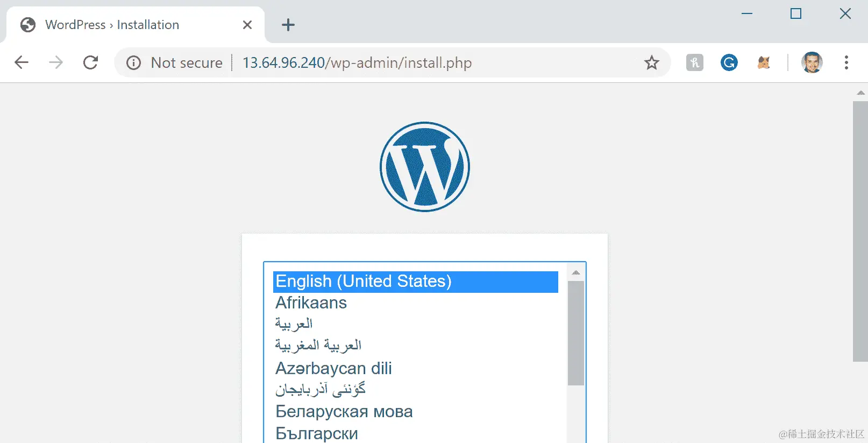Close the WordPress Installation tab
Viewport: 868px width, 443px height.
click(x=247, y=25)
